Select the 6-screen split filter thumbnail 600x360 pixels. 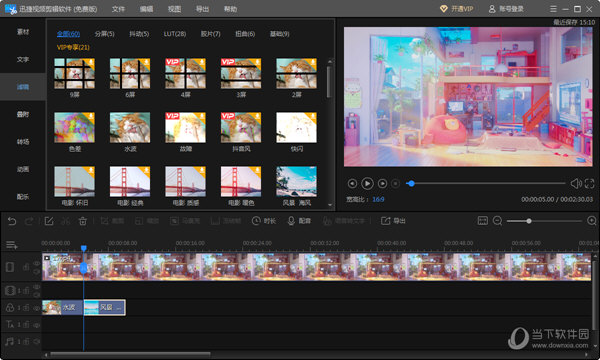click(x=130, y=73)
